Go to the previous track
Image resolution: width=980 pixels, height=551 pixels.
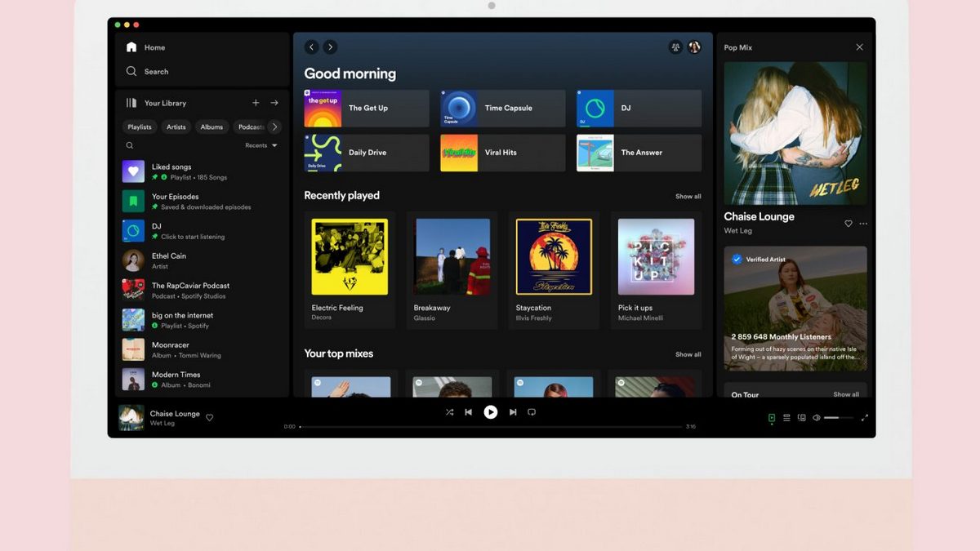tap(469, 412)
